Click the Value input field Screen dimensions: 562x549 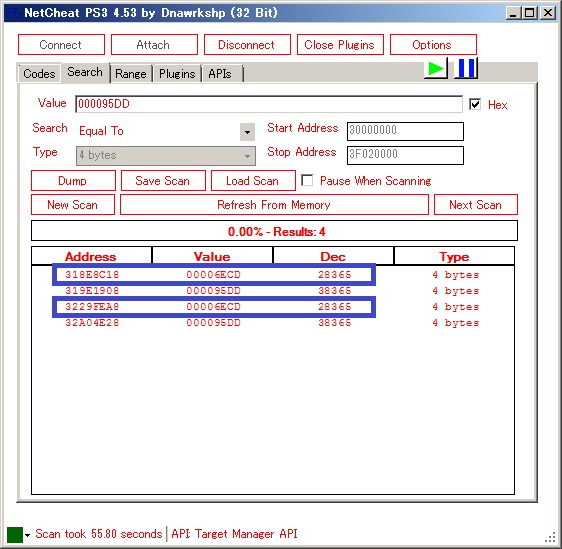coord(269,104)
